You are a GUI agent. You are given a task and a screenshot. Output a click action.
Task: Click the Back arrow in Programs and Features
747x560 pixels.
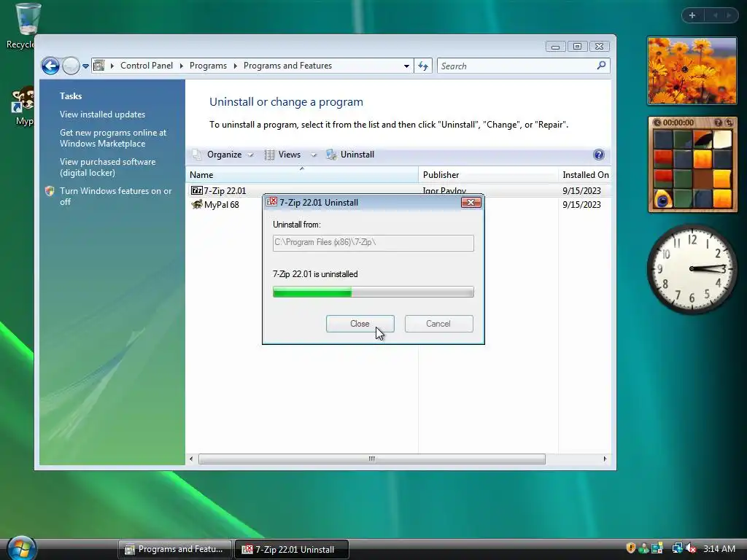[x=50, y=66]
